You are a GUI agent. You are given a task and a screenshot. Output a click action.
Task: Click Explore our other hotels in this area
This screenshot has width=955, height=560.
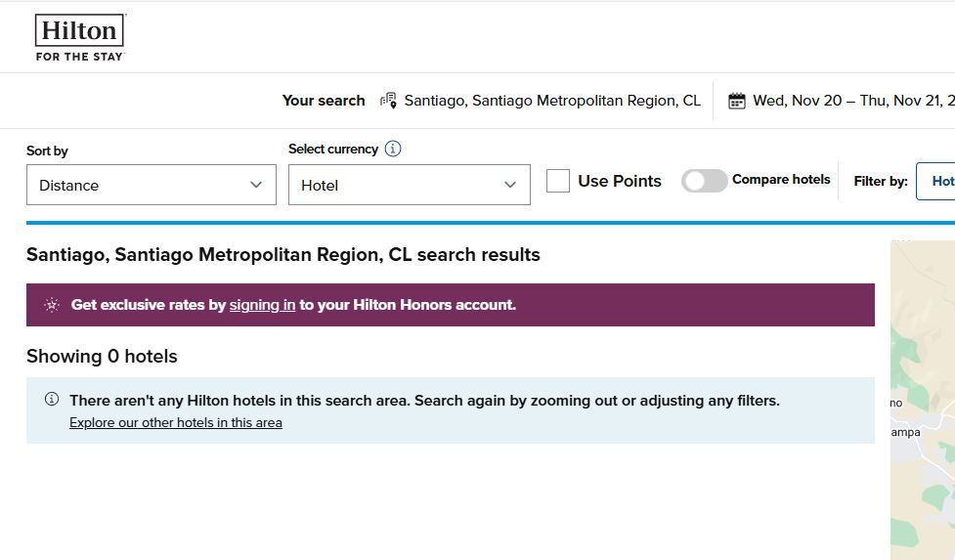click(176, 423)
